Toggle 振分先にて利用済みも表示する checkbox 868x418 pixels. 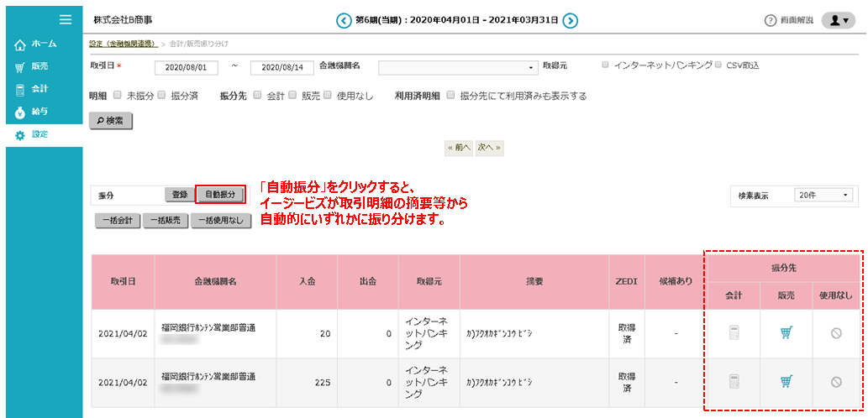point(451,96)
